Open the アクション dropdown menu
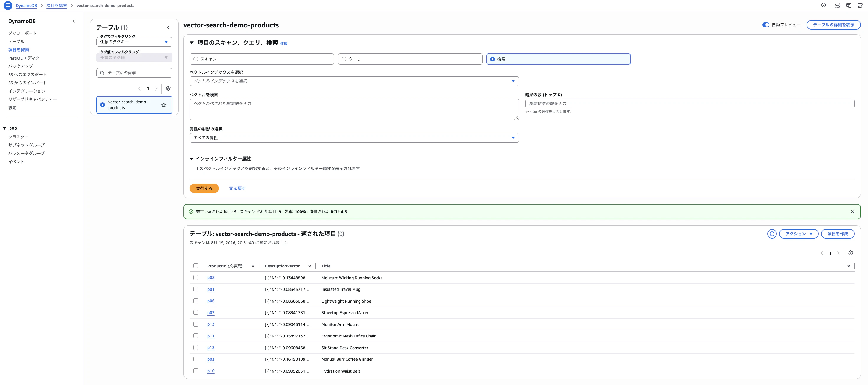The width and height of the screenshot is (868, 385). [799, 234]
